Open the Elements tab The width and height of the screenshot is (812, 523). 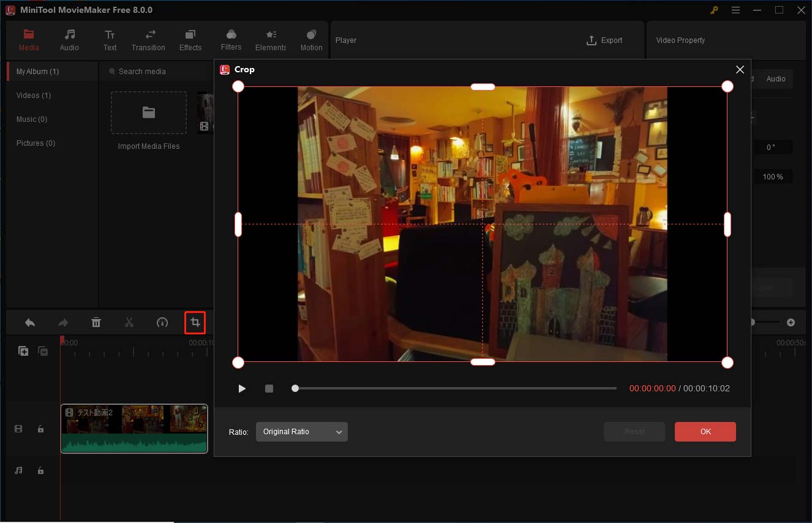coord(271,40)
